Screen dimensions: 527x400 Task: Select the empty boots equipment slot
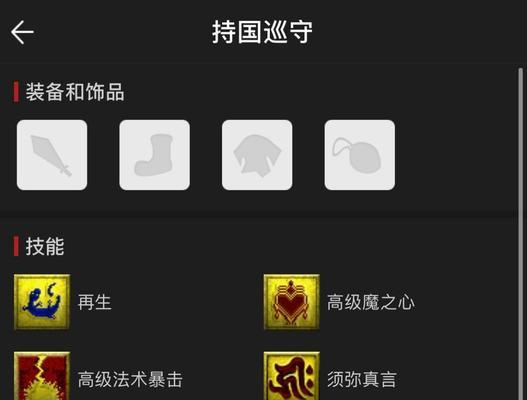[x=155, y=155]
